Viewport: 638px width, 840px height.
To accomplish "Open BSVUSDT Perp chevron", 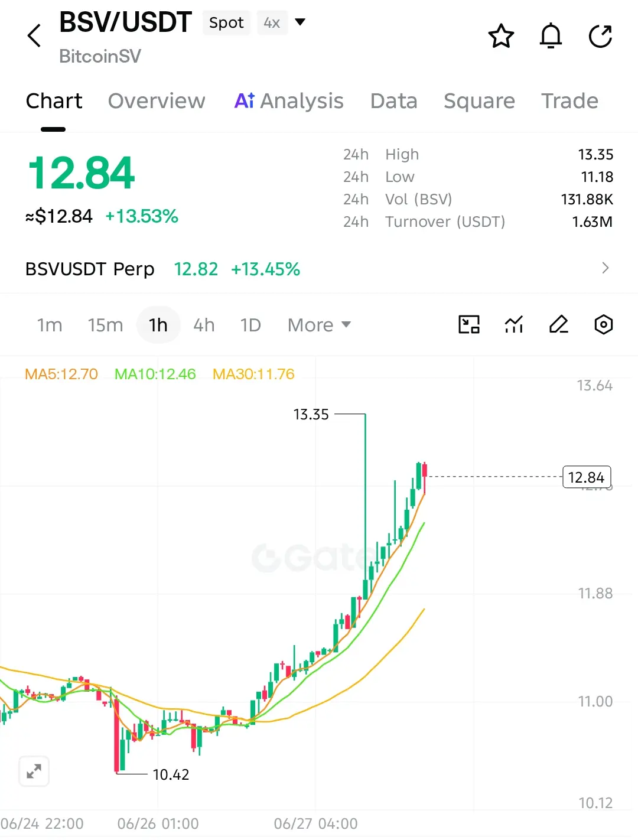I will click(605, 268).
